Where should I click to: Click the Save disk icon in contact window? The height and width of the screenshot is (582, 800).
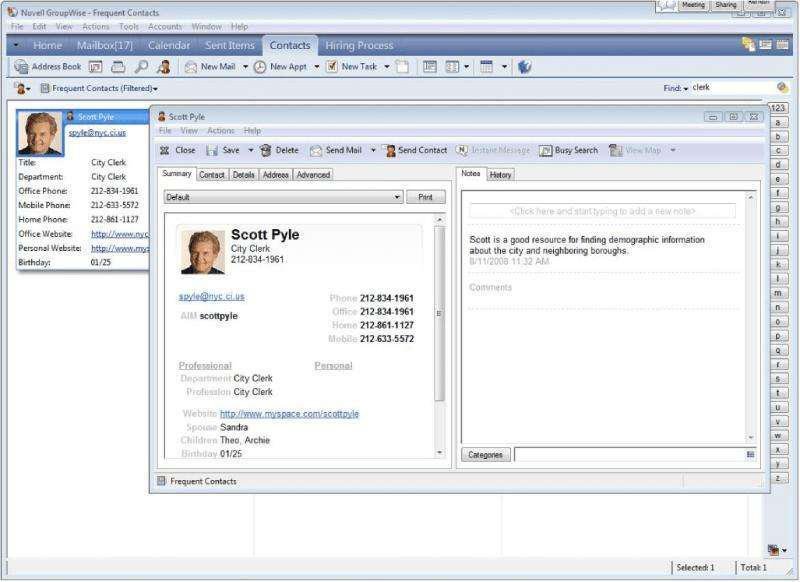pyautogui.click(x=212, y=150)
